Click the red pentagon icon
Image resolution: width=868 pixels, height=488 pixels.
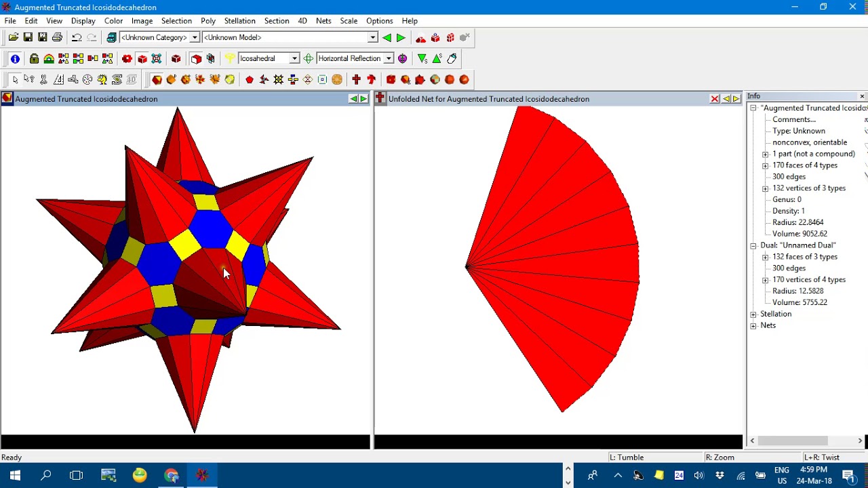(x=250, y=80)
